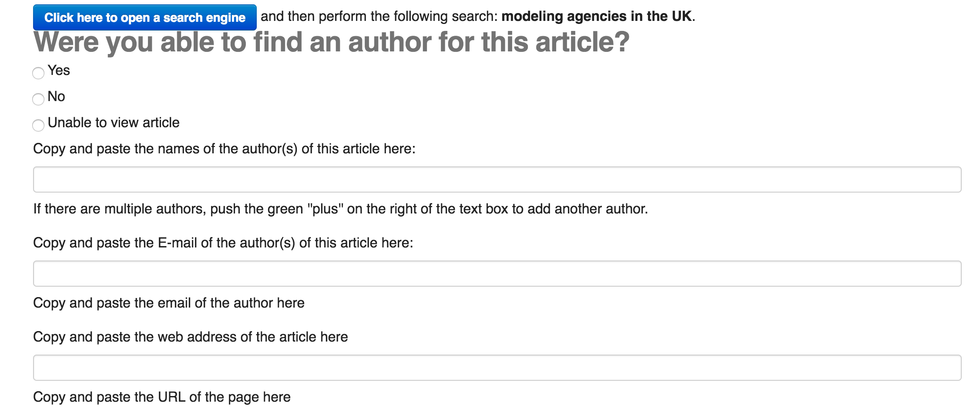Click the 'URL of the page here' helper text
Image resolution: width=980 pixels, height=413 pixels.
click(x=162, y=397)
